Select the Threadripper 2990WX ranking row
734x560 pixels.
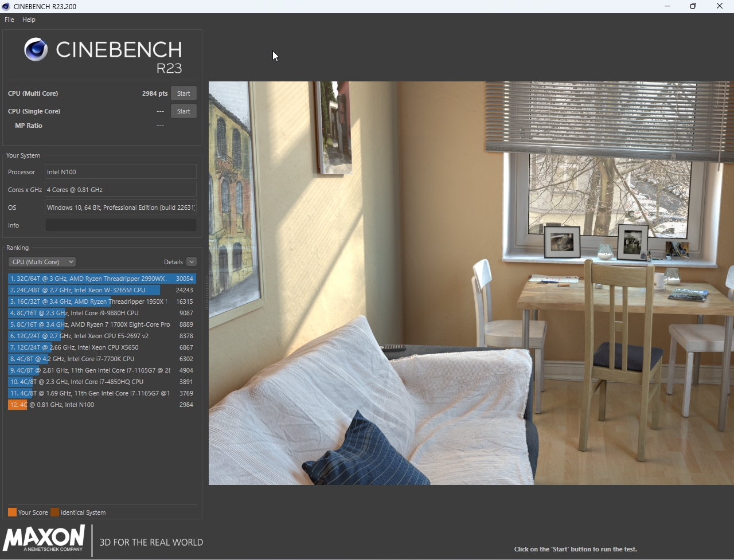pyautogui.click(x=102, y=279)
